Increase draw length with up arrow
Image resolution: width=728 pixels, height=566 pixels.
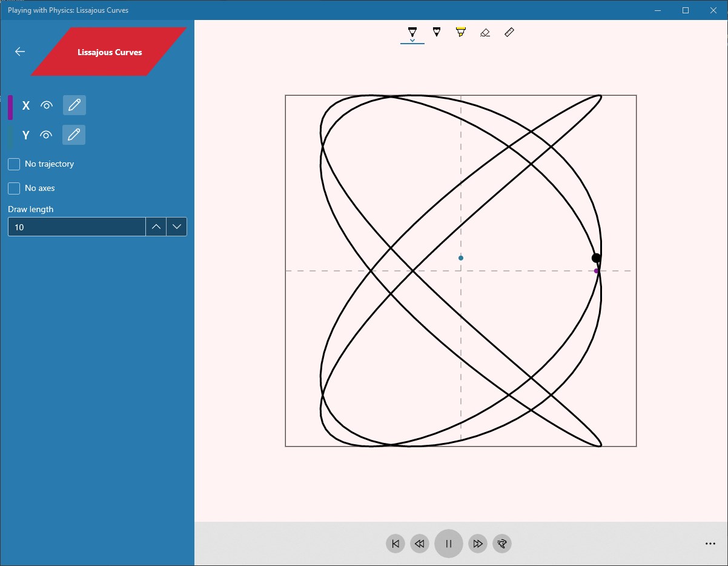point(156,227)
